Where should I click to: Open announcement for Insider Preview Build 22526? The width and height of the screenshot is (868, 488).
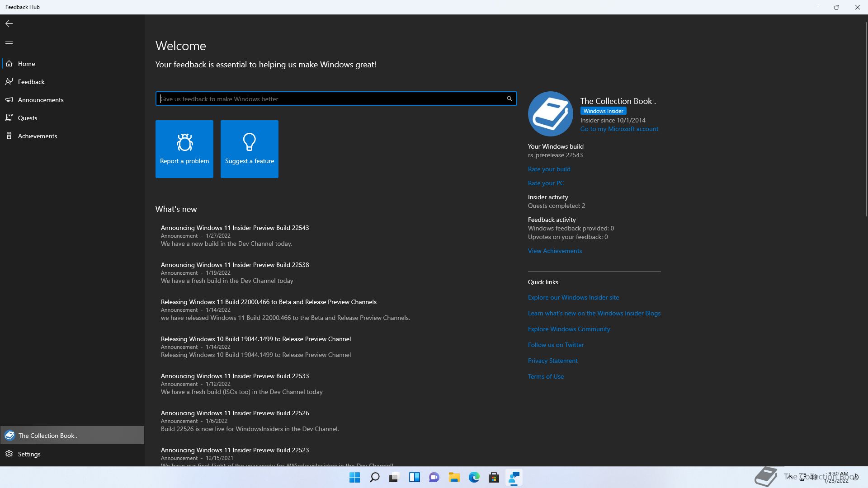(235, 413)
